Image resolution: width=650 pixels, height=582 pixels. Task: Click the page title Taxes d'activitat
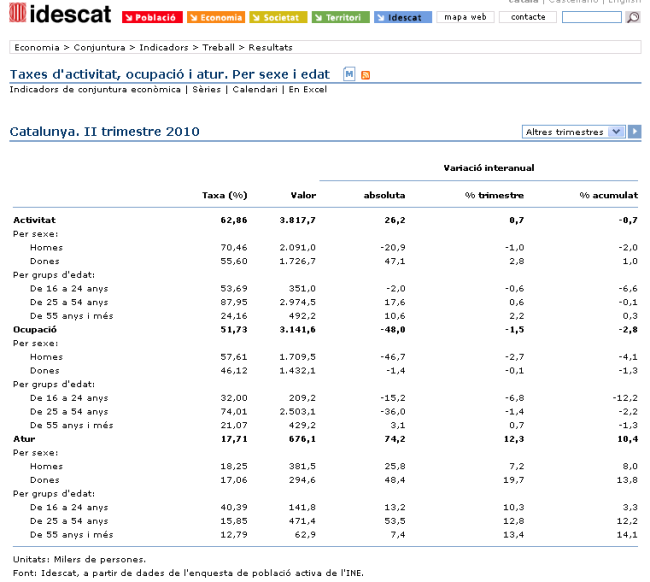(x=170, y=75)
